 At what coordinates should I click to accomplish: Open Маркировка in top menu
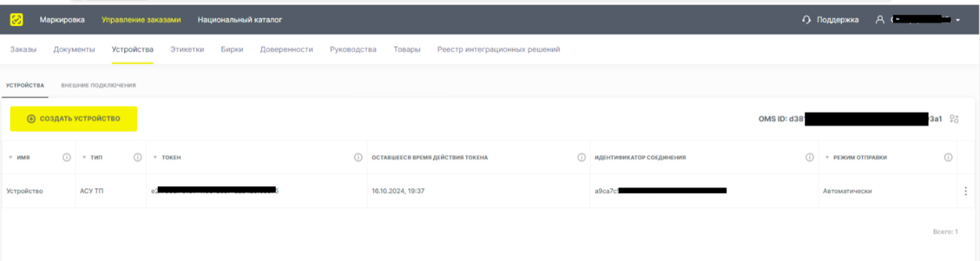pos(62,20)
